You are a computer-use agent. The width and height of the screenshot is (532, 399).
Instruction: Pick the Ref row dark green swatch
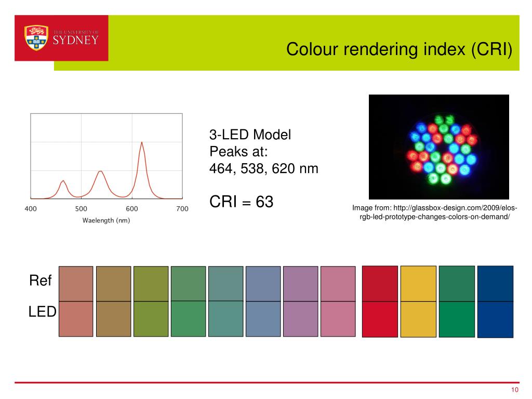point(457,284)
